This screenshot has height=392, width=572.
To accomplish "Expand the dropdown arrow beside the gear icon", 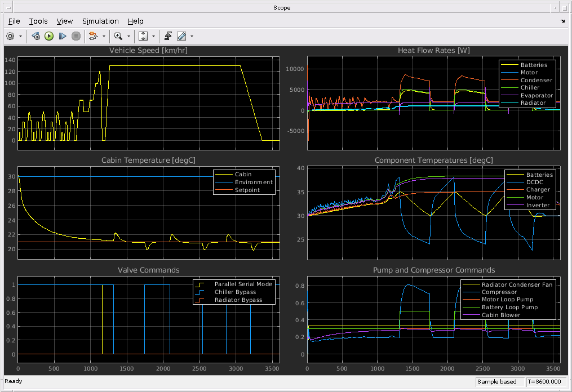I will [21, 36].
